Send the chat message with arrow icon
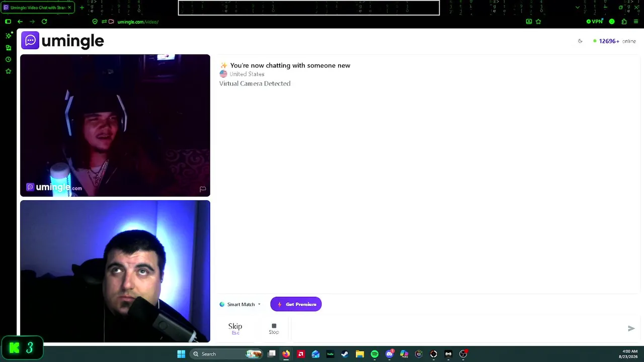 coord(631,328)
